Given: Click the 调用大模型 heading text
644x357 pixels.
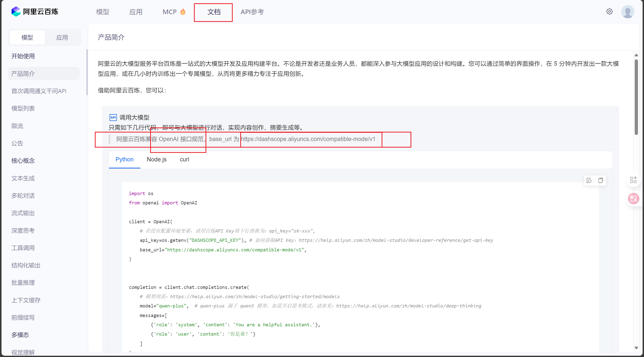Looking at the screenshot, I should point(134,117).
